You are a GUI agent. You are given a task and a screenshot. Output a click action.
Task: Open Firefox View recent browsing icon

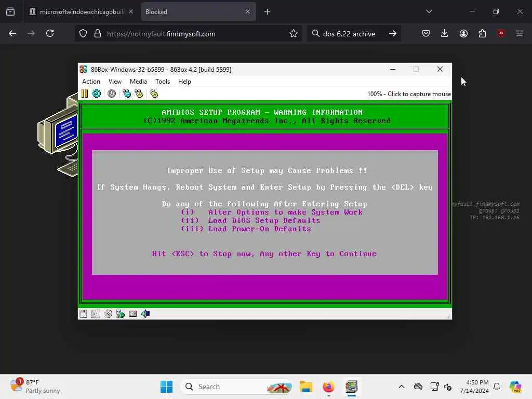[x=10, y=12]
